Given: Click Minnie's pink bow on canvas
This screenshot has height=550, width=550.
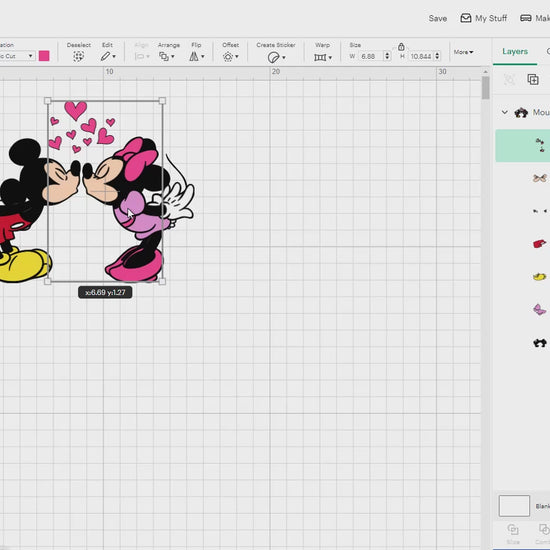Looking at the screenshot, I should (x=136, y=160).
